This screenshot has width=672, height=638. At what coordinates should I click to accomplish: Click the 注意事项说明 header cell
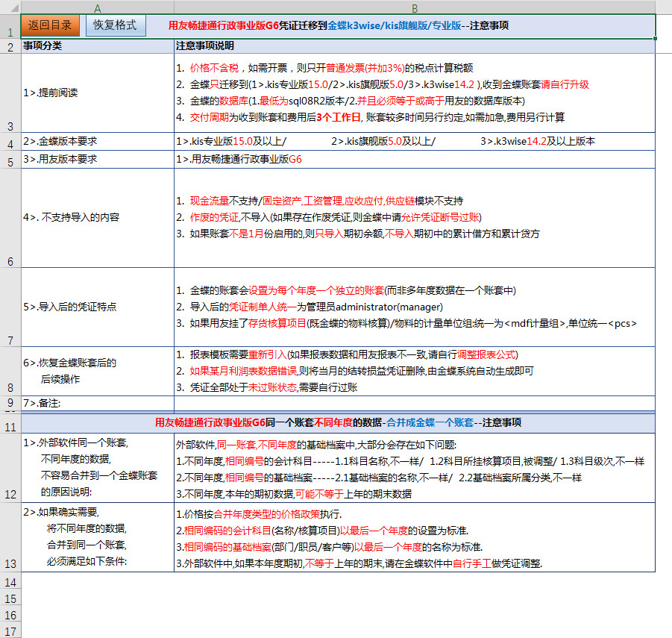pos(414,46)
